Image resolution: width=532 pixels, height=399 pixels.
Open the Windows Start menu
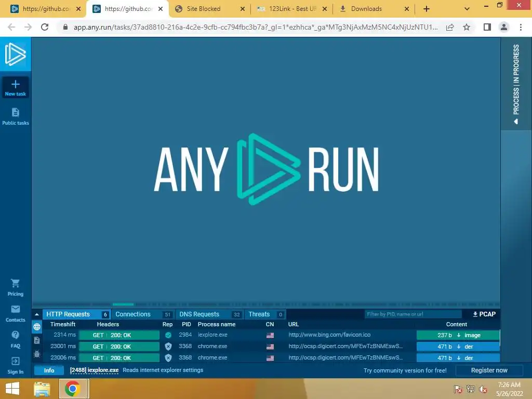[12, 389]
